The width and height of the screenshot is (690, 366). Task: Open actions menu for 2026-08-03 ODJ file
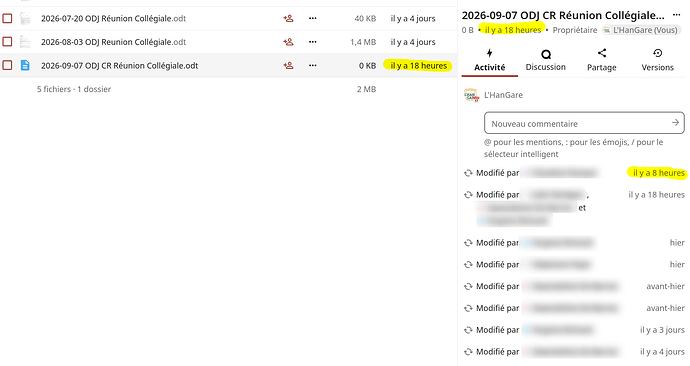312,42
